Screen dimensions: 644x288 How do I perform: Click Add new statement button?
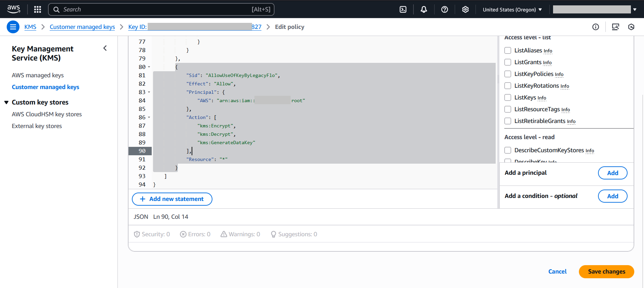(x=172, y=199)
